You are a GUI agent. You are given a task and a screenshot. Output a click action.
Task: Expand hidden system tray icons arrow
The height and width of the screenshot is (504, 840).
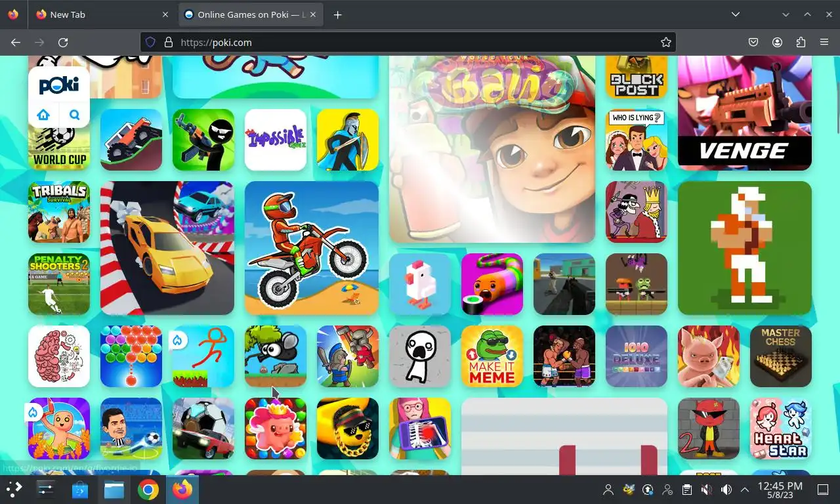coord(745,490)
